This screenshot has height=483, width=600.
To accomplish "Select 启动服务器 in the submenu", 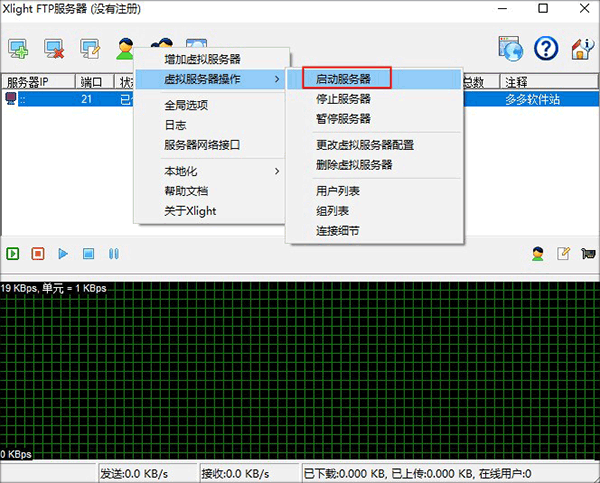I will 374,79.
